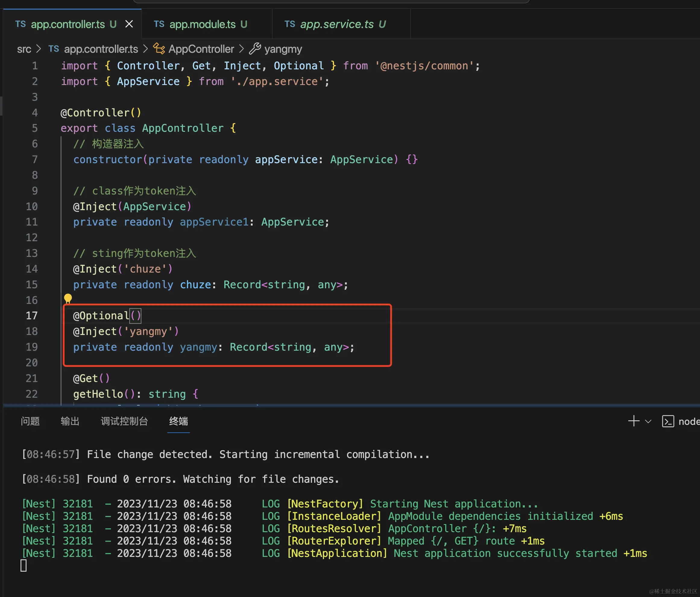Open the 输出 output panel tab
The image size is (700, 597).
coord(70,421)
